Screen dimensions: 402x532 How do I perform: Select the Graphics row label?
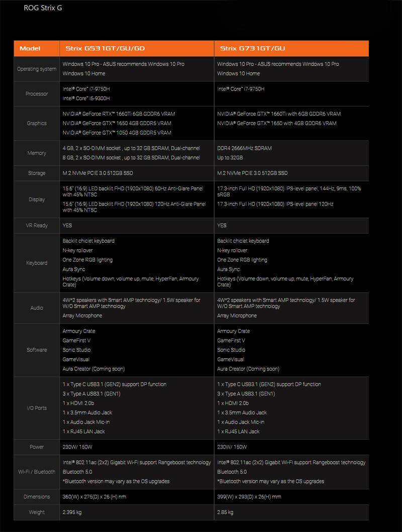[x=37, y=123]
